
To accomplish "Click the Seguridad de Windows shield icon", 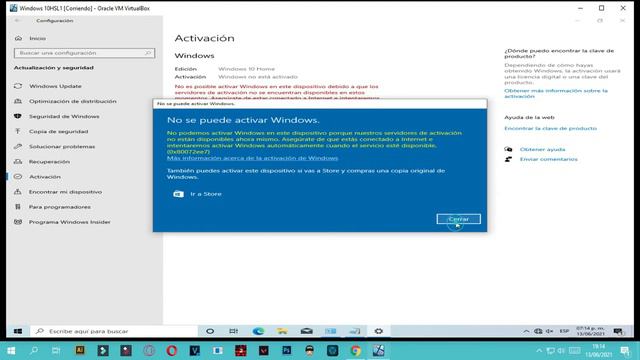I will click(x=18, y=116).
